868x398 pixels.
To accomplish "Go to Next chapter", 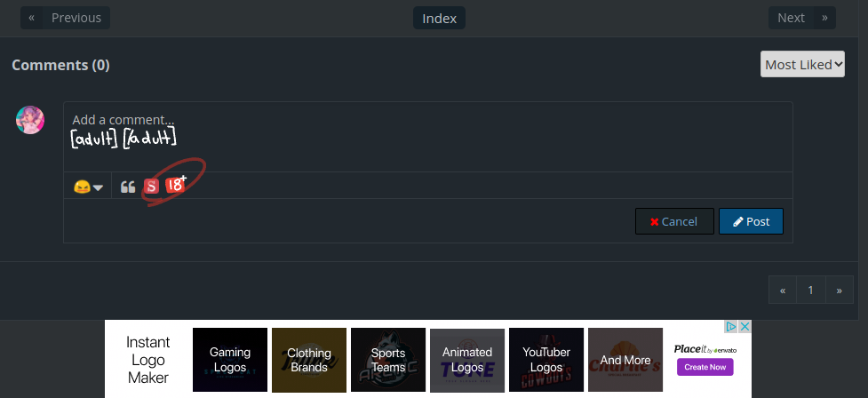I will tap(801, 18).
